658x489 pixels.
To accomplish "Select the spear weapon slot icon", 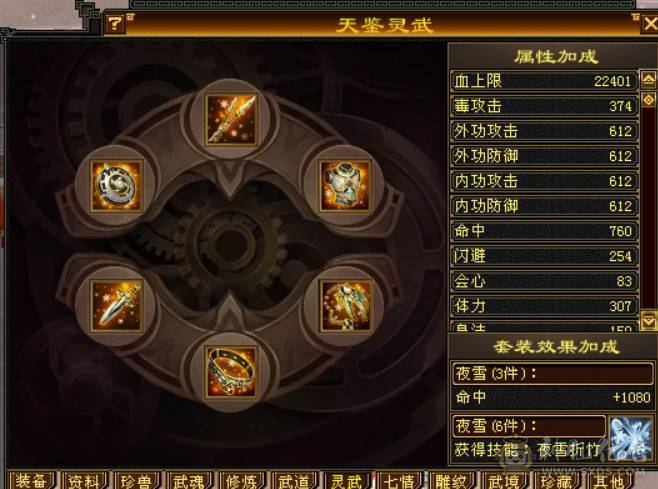I will (231, 120).
